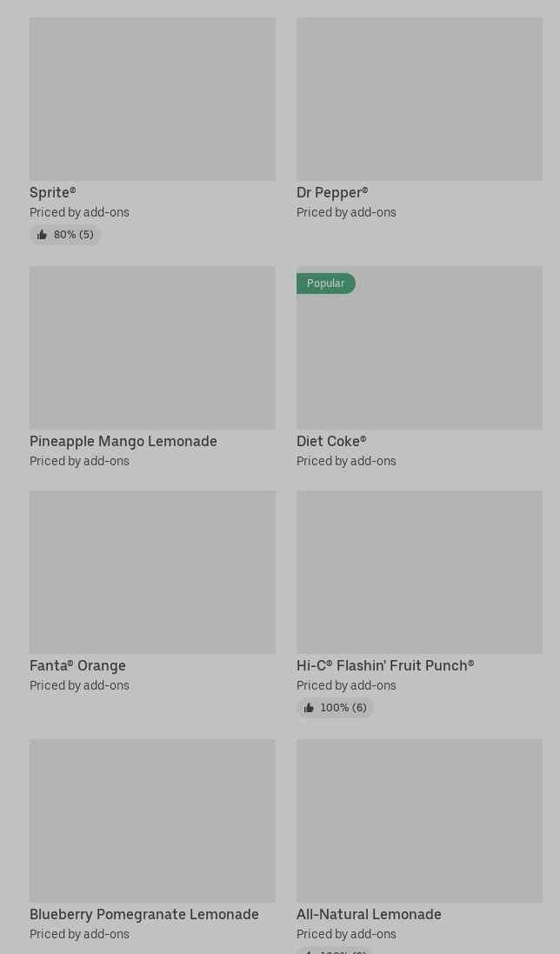This screenshot has height=954, width=560.
Task: Click the Diet Coke item title
Action: [x=331, y=441]
